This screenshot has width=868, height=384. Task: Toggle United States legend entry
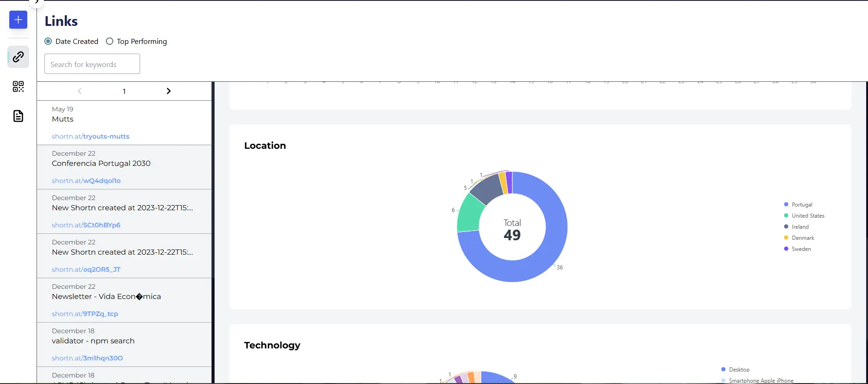[807, 216]
